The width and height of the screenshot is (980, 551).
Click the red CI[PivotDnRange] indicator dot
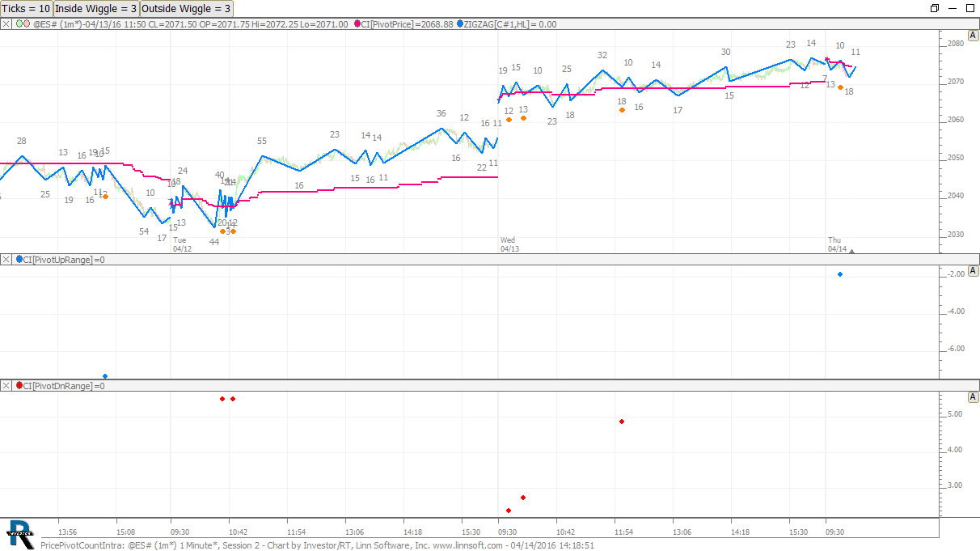[19, 386]
